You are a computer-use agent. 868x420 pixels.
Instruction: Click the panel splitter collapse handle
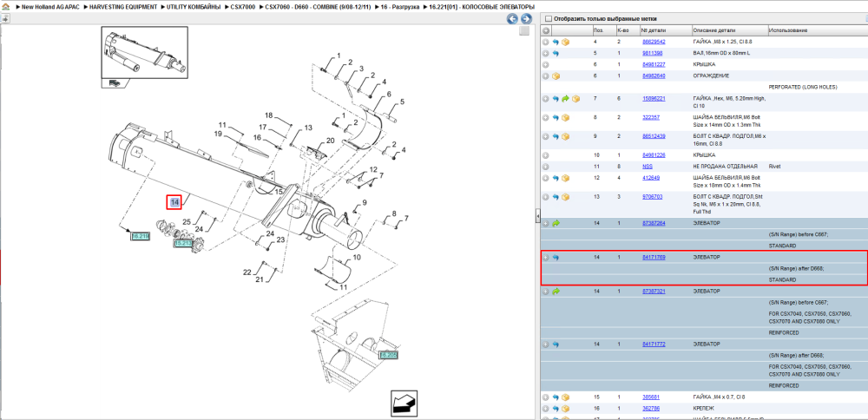[x=537, y=217]
